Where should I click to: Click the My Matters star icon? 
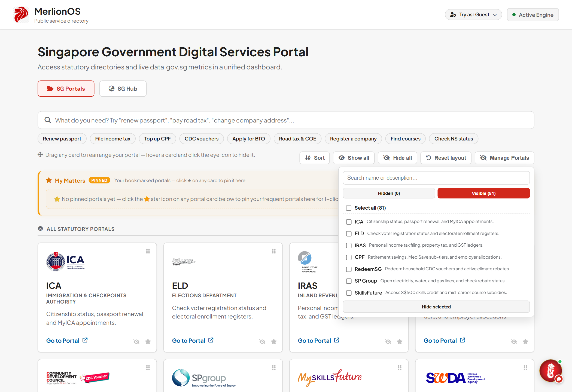coord(49,180)
